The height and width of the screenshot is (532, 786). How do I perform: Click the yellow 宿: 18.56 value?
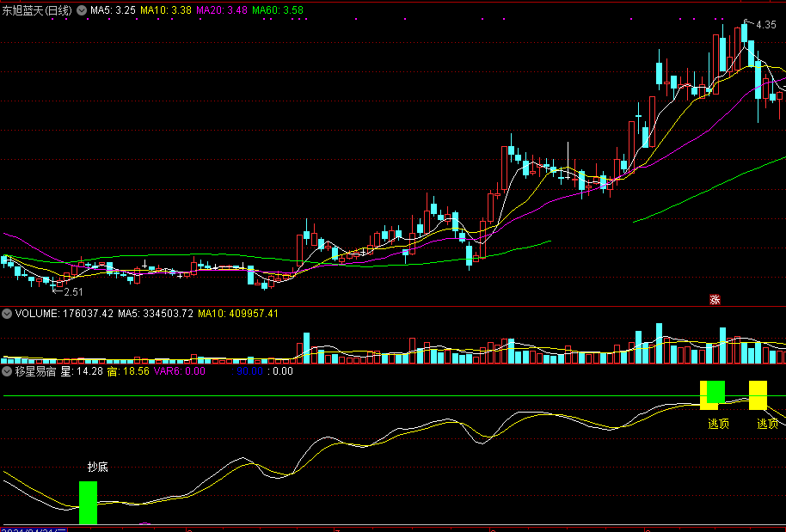coord(128,371)
